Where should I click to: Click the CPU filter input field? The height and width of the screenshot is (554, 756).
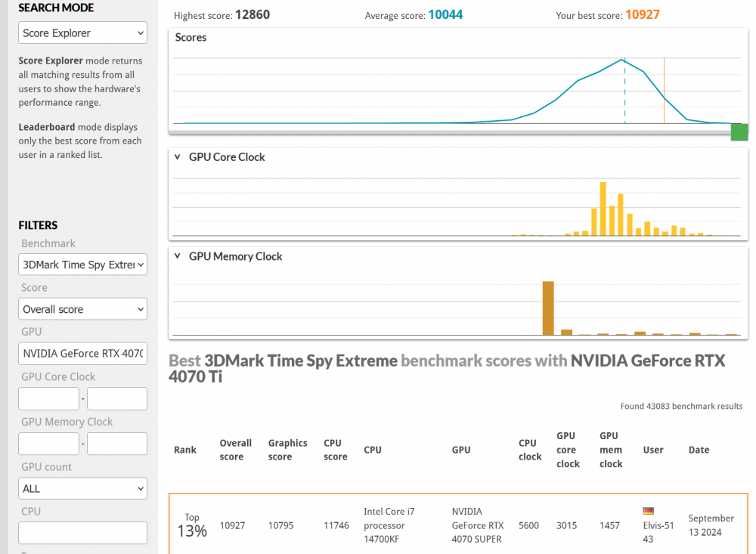coord(82,533)
